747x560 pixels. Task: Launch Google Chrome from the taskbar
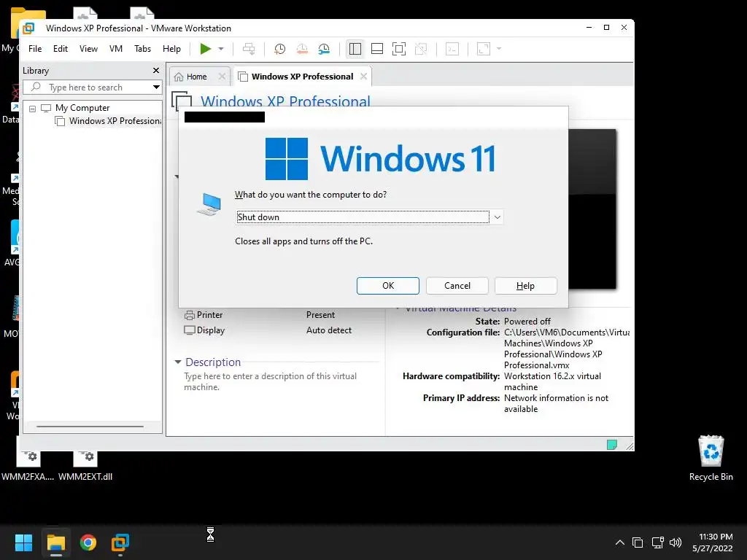[x=88, y=542]
